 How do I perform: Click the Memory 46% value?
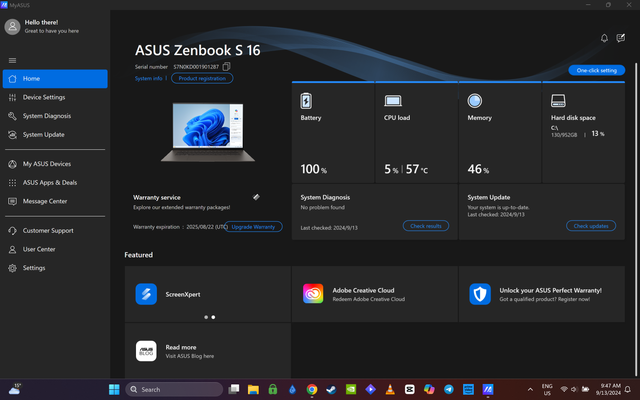(x=478, y=169)
